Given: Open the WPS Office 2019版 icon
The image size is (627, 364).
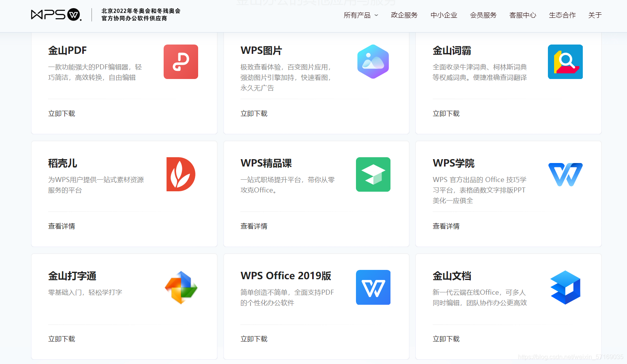Looking at the screenshot, I should [373, 287].
